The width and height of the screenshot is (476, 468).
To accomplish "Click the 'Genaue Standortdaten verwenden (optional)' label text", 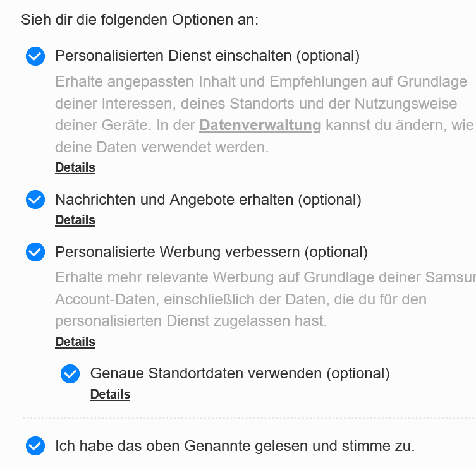I will tap(240, 373).
